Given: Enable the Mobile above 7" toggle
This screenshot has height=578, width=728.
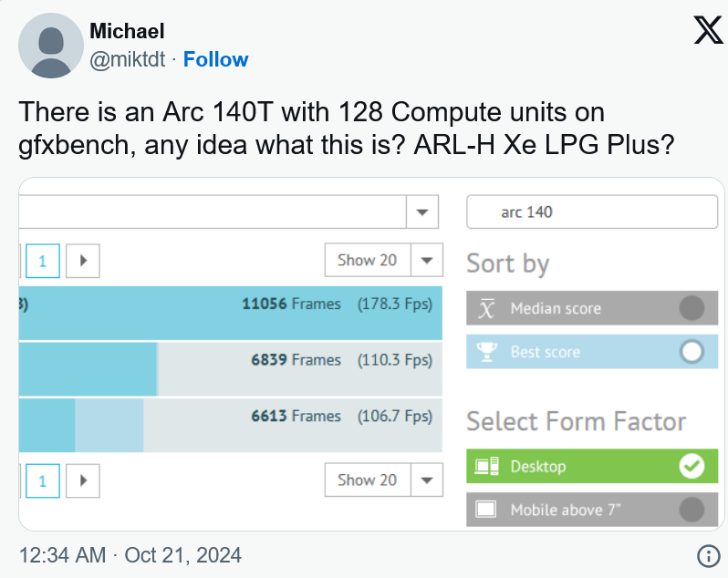Looking at the screenshot, I should click(x=692, y=510).
